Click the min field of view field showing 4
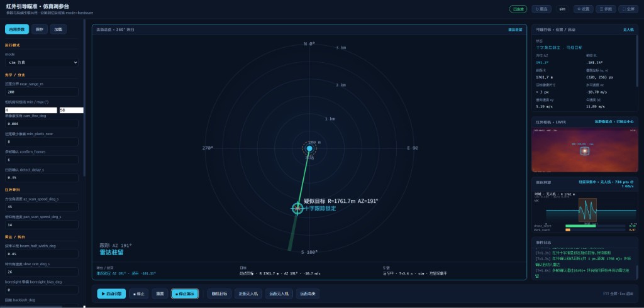 pyautogui.click(x=31, y=110)
